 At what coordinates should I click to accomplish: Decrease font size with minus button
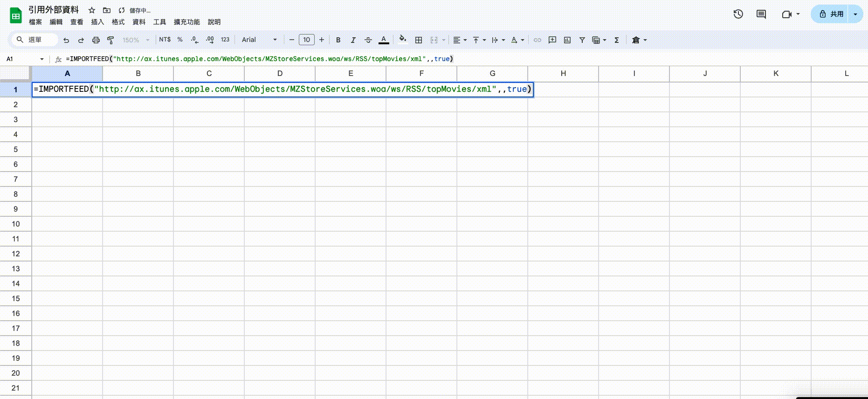292,40
